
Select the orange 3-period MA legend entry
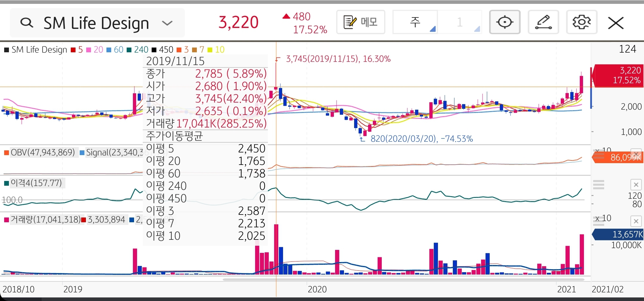(183, 50)
